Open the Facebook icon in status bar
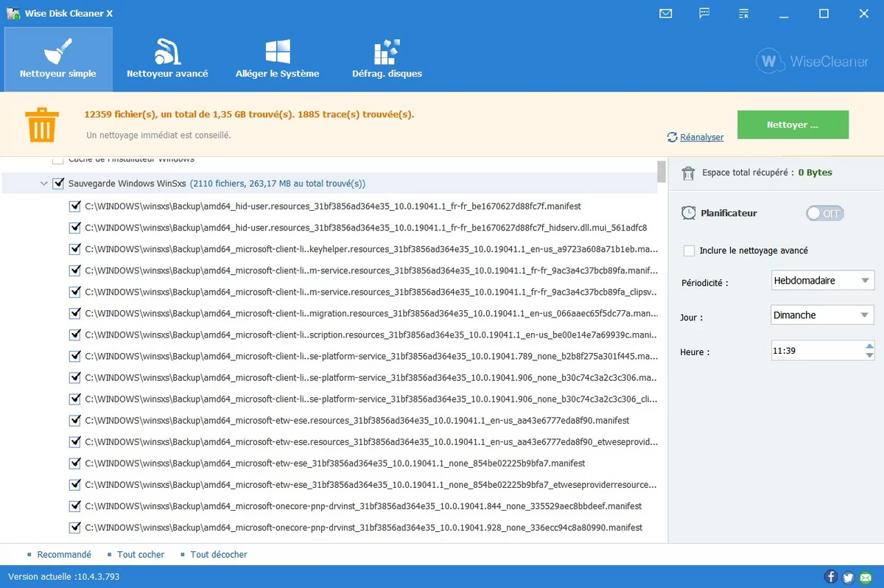Screen dimensions: 884x588 (x=831, y=577)
